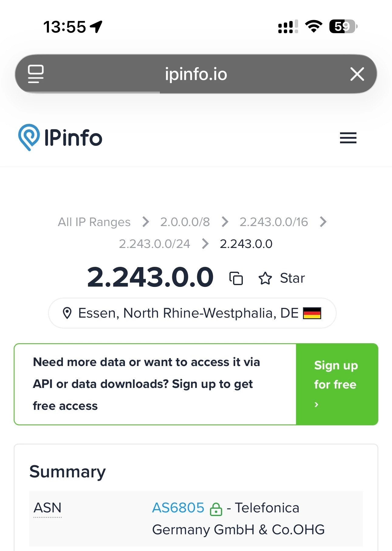
Task: Click the German flag icon
Action: click(x=312, y=313)
